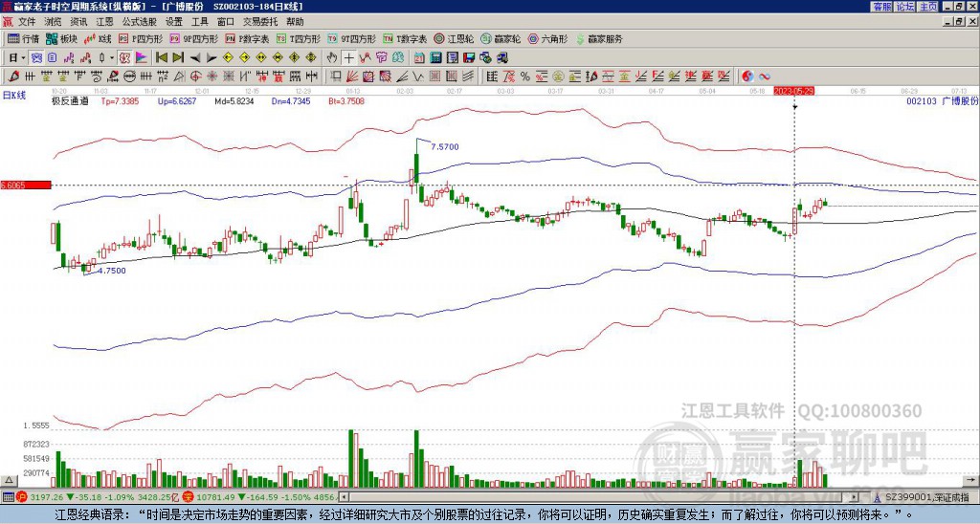Jump to first bar with green left-end arrow

161,57
